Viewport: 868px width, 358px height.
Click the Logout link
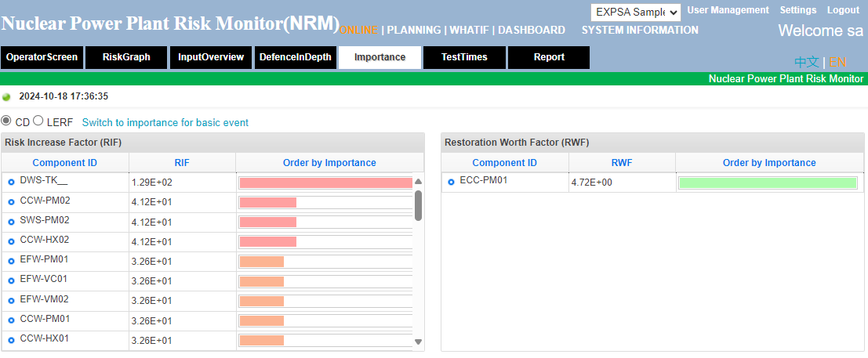(x=843, y=10)
